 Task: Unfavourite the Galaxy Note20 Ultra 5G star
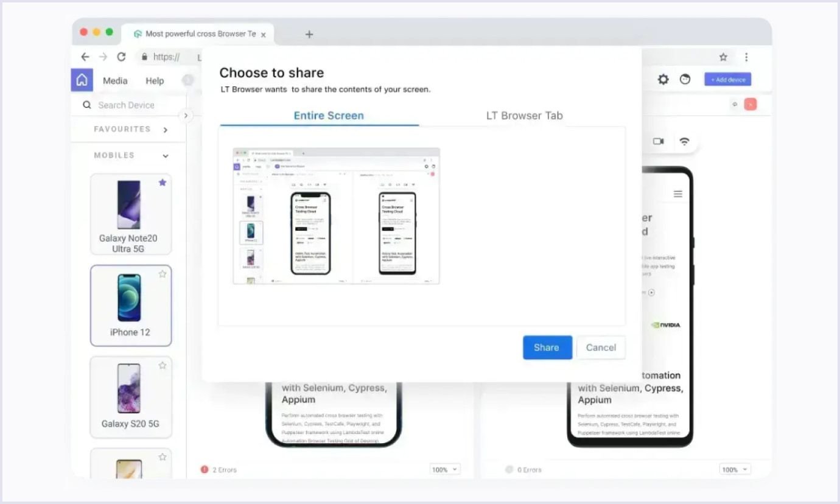pyautogui.click(x=163, y=183)
